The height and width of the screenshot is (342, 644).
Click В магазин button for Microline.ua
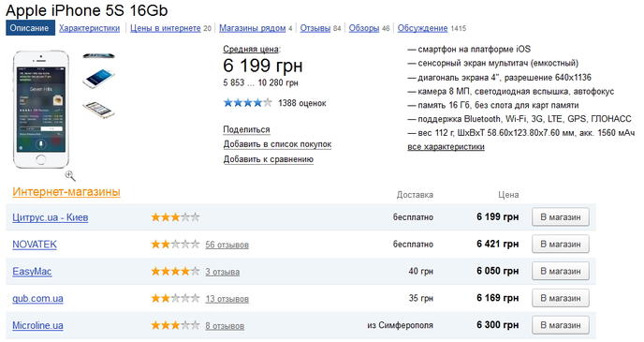click(x=560, y=325)
